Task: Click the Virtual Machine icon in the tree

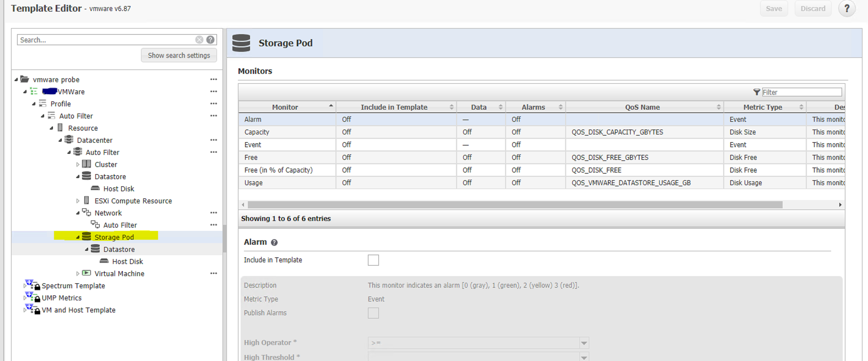Action: pyautogui.click(x=86, y=273)
